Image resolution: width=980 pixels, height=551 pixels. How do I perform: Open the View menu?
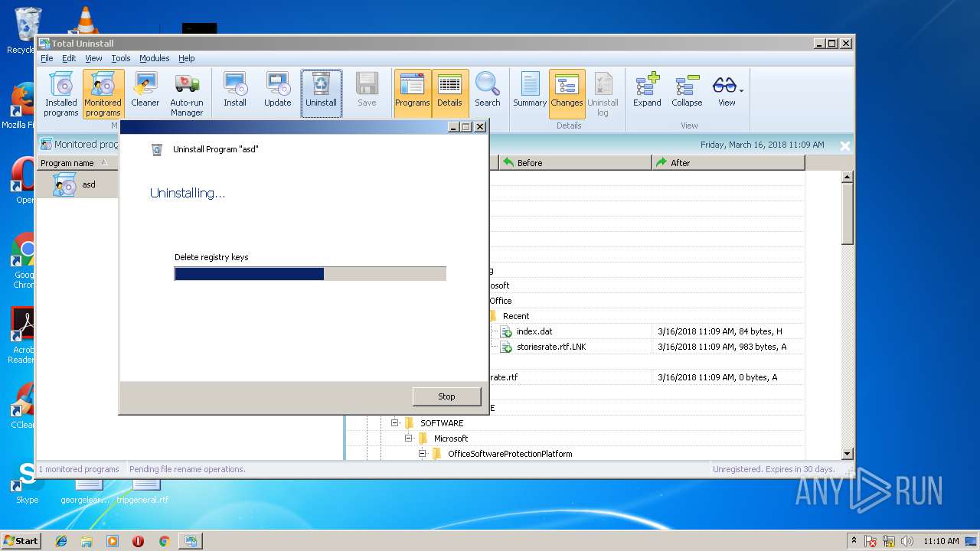click(93, 58)
